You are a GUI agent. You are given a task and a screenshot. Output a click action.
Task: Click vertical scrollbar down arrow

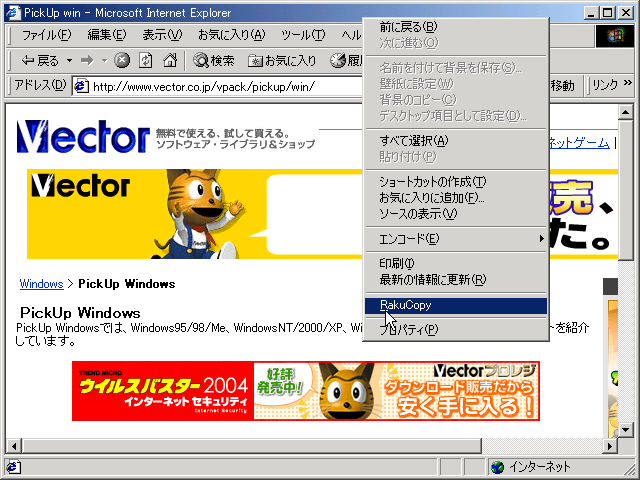point(626,430)
